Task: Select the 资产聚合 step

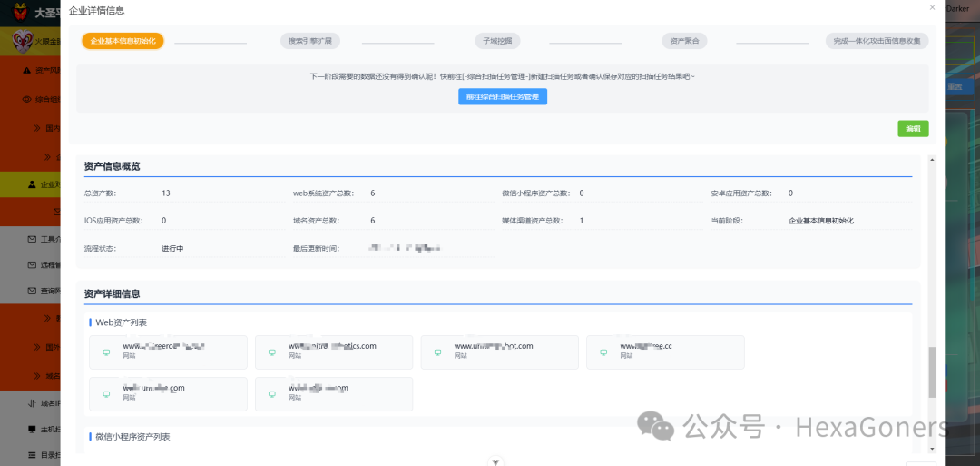Action: [684, 41]
